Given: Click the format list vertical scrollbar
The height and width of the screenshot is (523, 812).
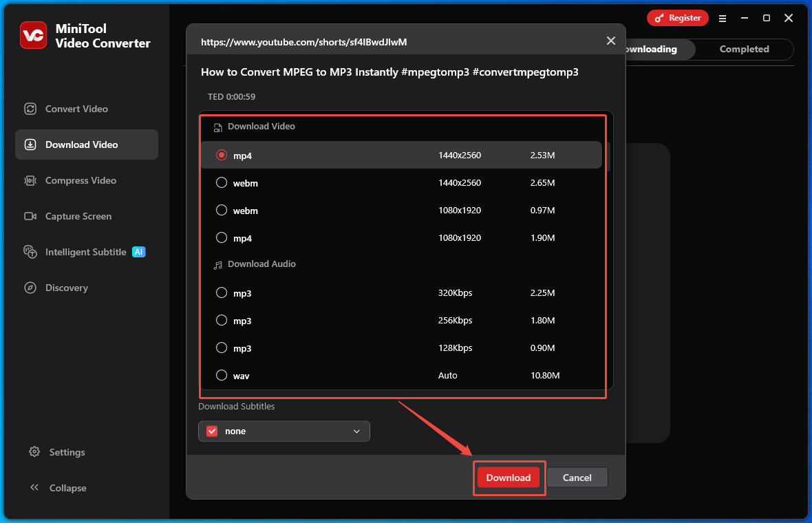Looking at the screenshot, I should (608, 156).
